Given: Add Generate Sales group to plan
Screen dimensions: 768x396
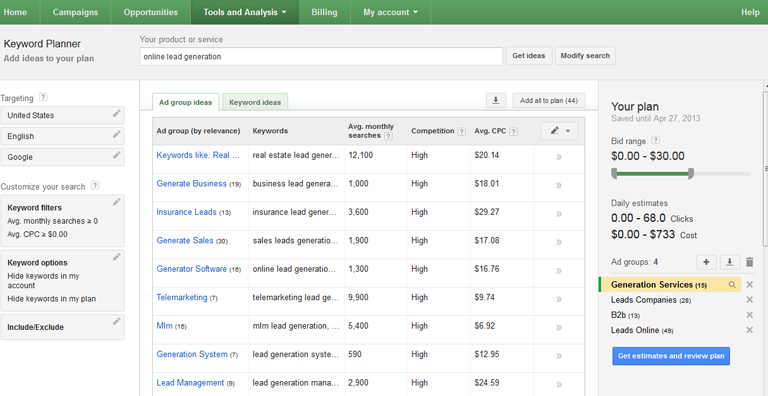Looking at the screenshot, I should tap(559, 242).
